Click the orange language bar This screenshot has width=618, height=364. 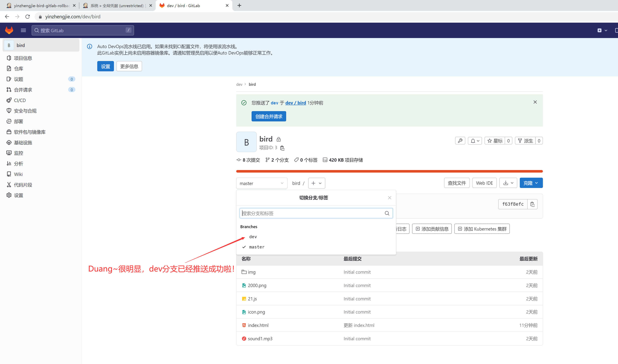[389, 171]
